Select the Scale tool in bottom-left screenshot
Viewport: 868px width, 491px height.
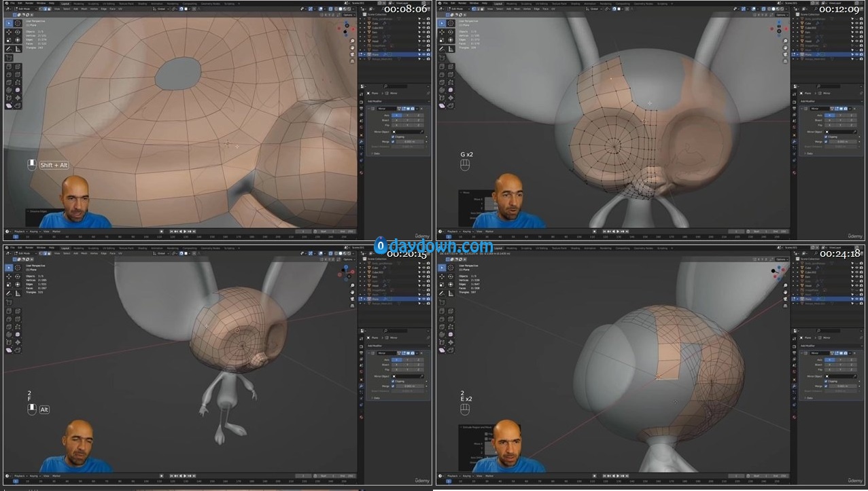pyautogui.click(x=9, y=285)
